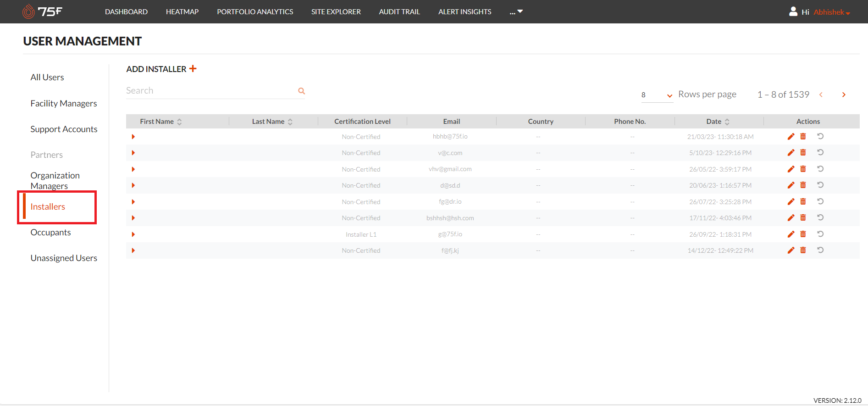Click the reset icon for vhv@gmail.com row
Viewport: 868px width, 406px height.
click(820, 169)
